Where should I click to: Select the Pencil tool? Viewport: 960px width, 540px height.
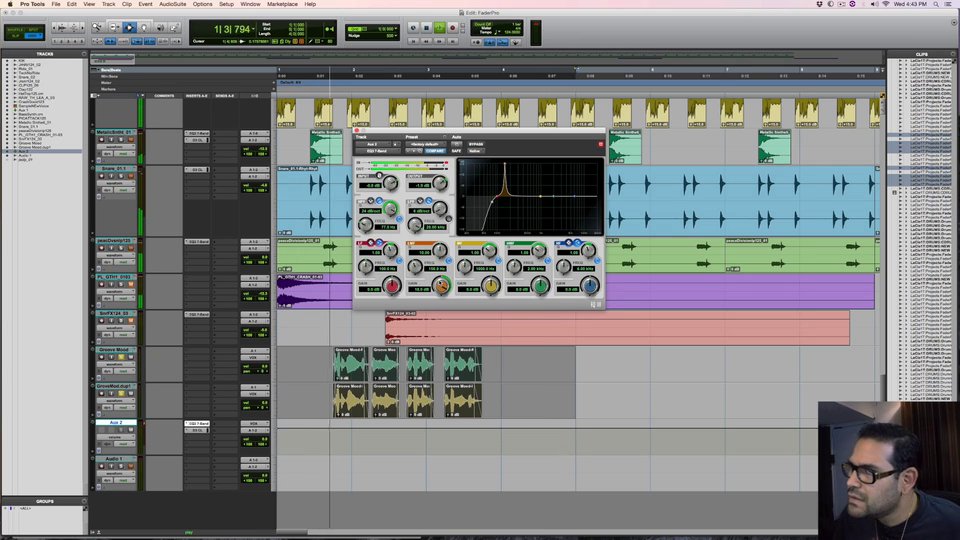click(174, 28)
